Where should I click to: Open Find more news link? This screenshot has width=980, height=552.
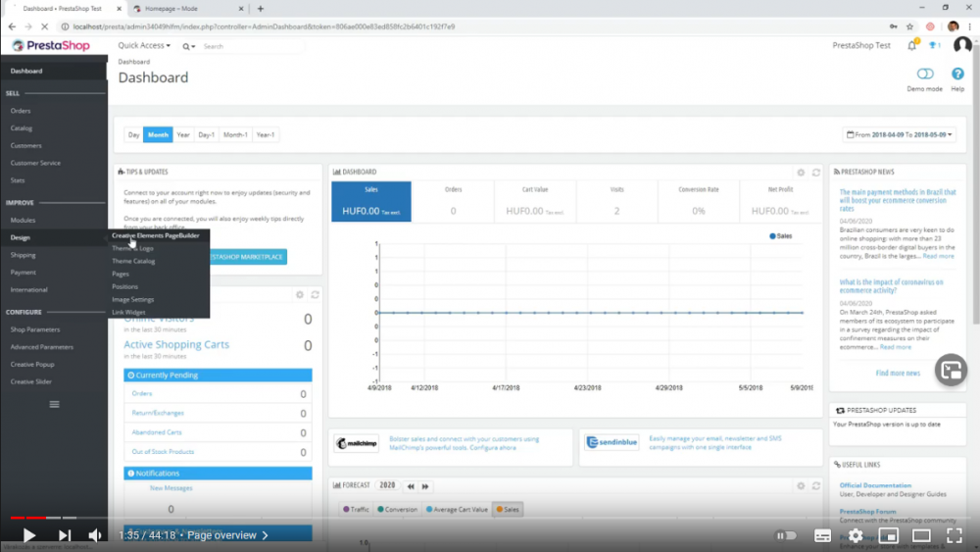[898, 374]
